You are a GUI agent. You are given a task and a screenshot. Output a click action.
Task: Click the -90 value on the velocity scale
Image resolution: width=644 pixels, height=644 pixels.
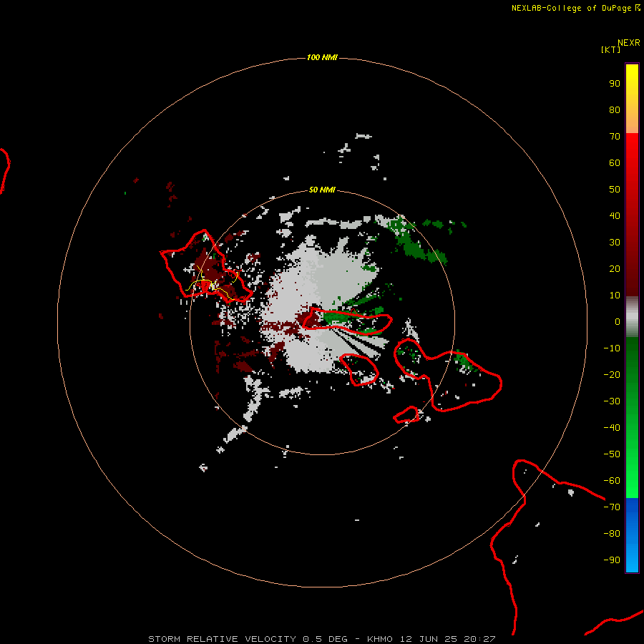click(x=612, y=560)
